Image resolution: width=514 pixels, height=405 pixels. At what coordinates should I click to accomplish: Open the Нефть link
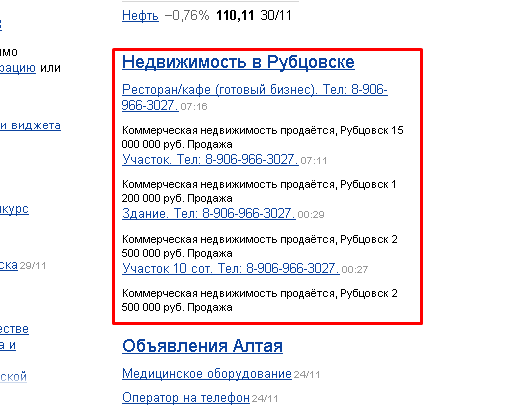tap(140, 15)
